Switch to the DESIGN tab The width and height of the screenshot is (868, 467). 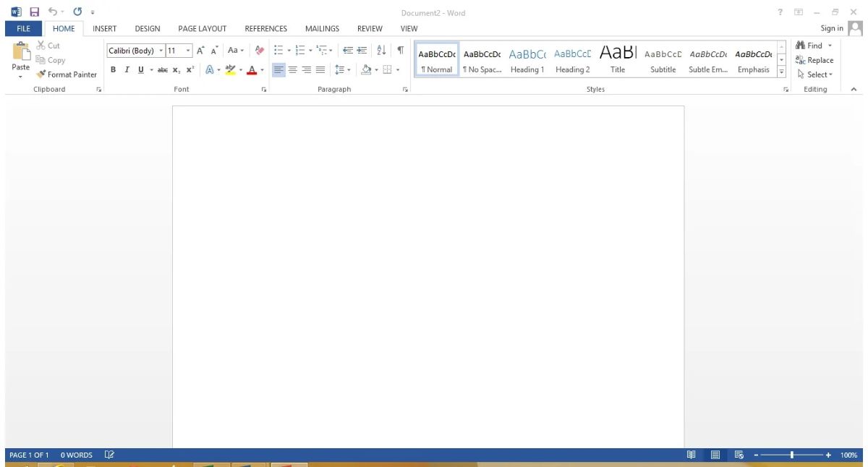pos(148,29)
